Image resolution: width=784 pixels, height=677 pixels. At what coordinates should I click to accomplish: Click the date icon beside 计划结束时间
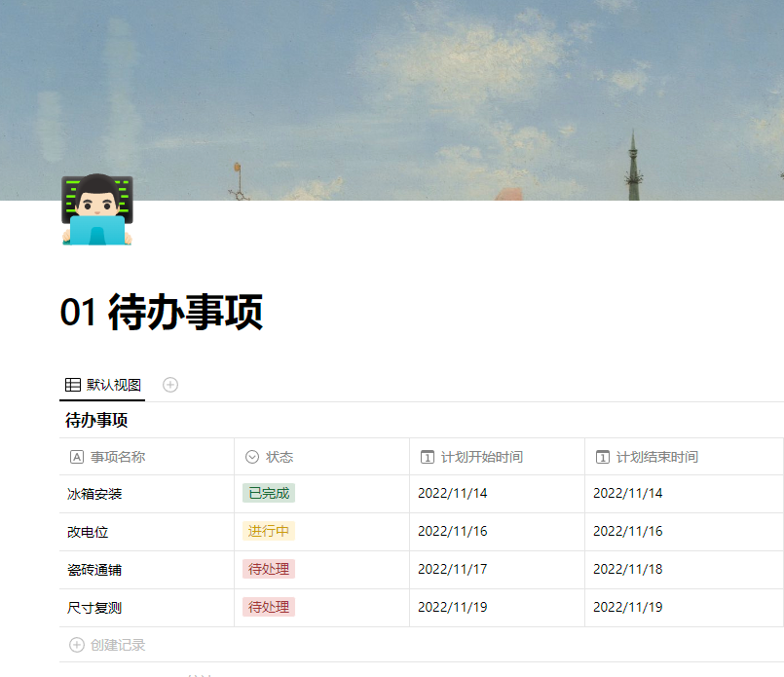pos(603,457)
